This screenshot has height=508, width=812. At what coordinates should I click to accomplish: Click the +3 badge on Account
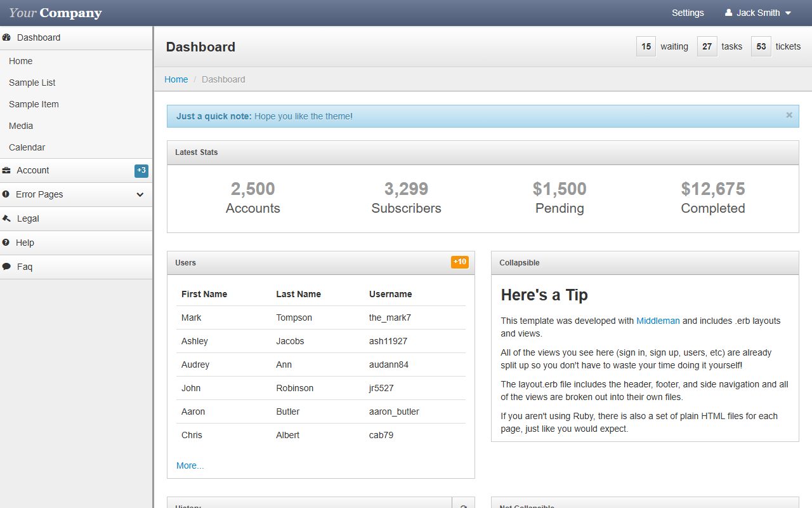[x=141, y=170]
